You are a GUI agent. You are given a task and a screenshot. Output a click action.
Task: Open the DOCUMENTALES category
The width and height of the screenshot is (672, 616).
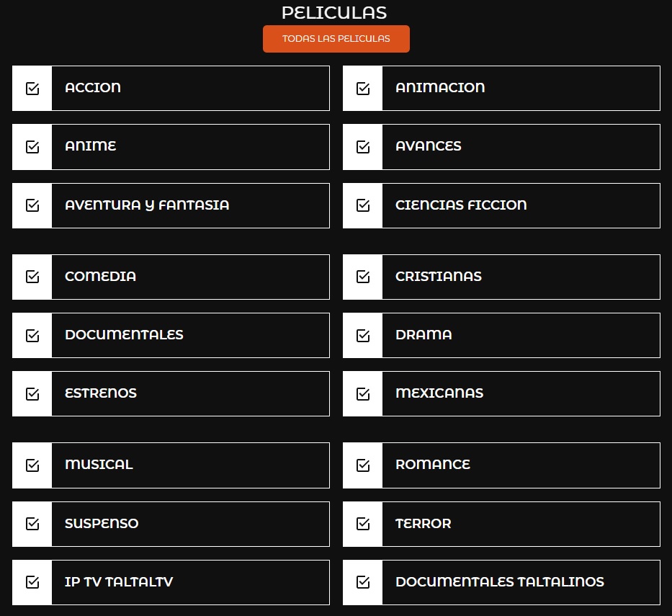point(124,335)
